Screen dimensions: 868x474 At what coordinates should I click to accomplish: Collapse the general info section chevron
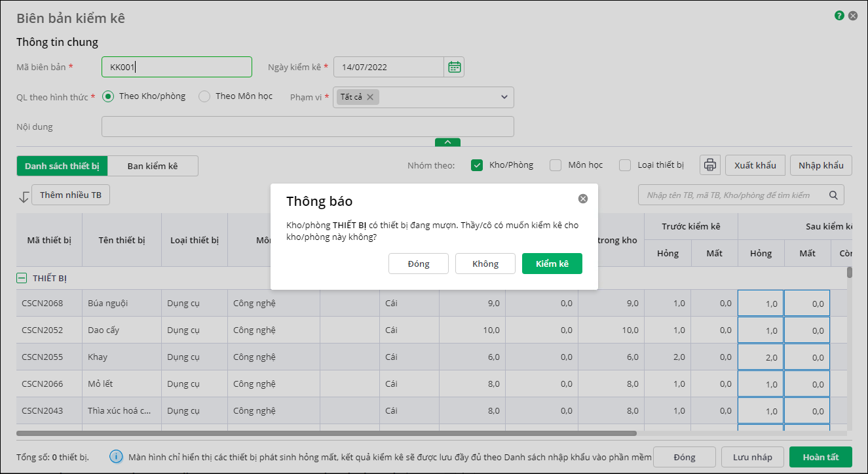coord(447,142)
